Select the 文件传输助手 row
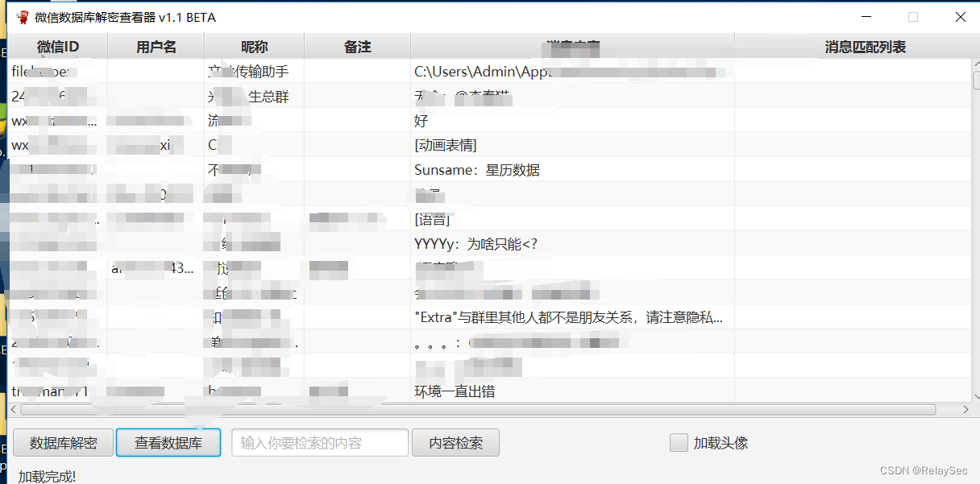The height and width of the screenshot is (484, 980). point(322,71)
